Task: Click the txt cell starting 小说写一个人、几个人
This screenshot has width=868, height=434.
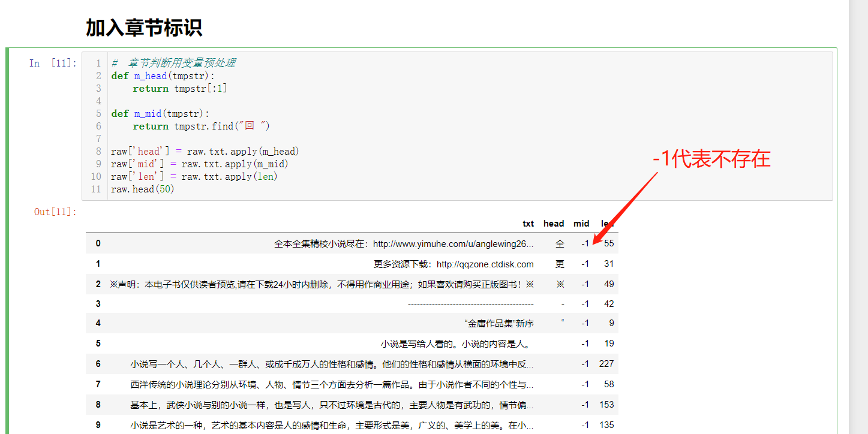Action: click(x=332, y=364)
